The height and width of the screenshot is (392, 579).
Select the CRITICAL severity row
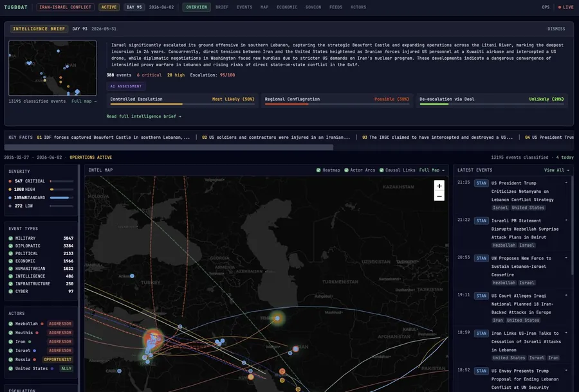(41, 181)
